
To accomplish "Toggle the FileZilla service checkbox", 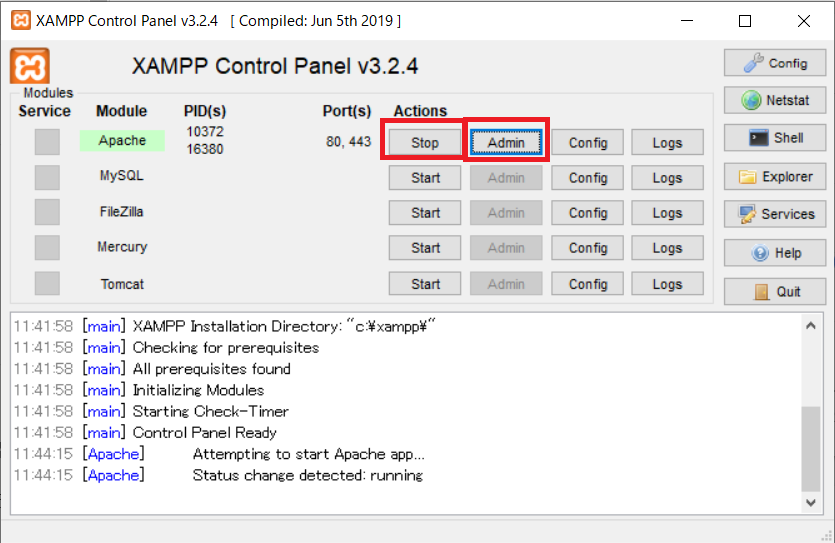I will click(x=47, y=212).
